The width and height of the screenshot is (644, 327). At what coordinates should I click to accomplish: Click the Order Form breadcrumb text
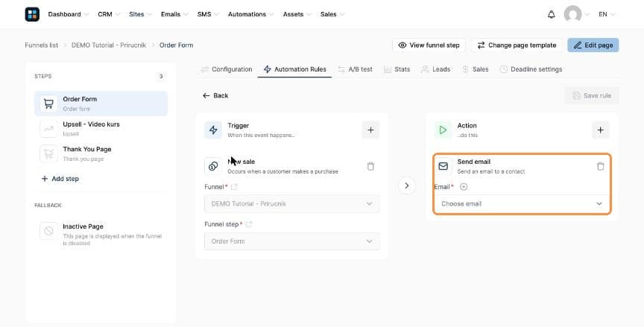[176, 45]
